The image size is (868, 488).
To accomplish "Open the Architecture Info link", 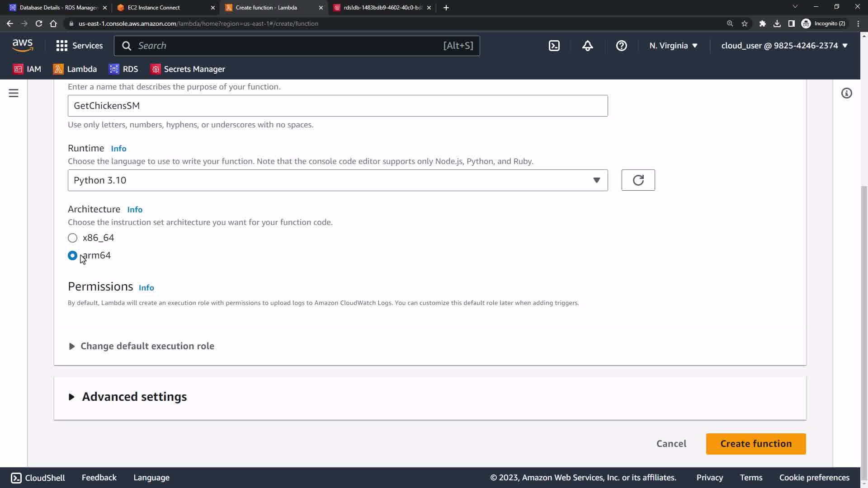I will click(x=135, y=210).
